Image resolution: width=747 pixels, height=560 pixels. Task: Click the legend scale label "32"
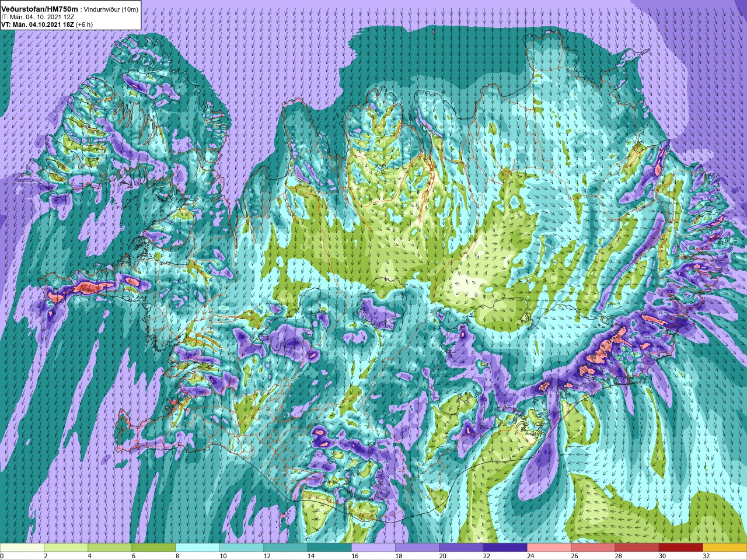click(x=706, y=556)
